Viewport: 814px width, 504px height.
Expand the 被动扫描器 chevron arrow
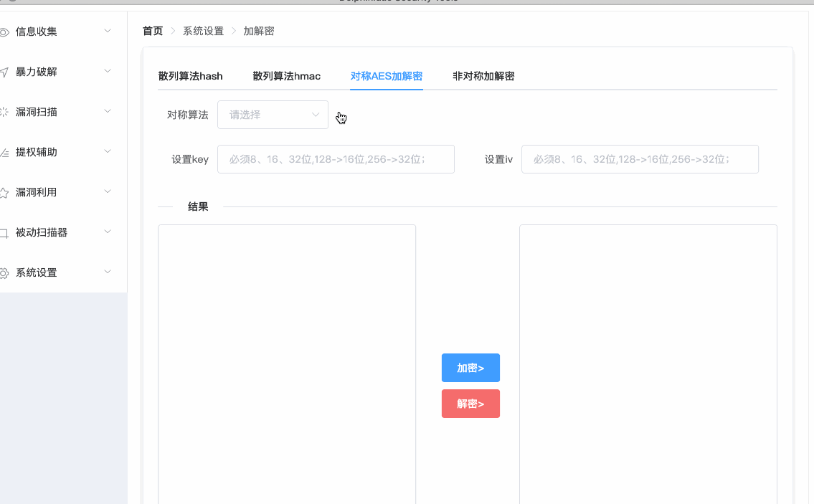(x=108, y=232)
